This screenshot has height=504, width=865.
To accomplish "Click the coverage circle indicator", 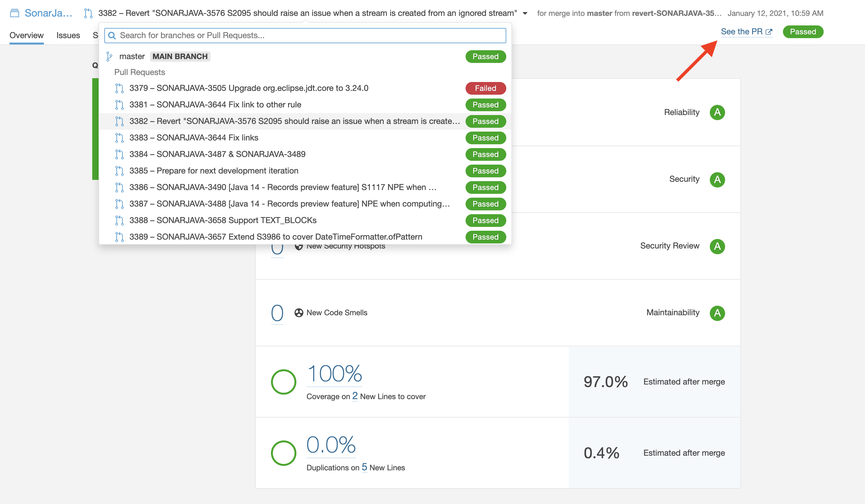I will (284, 382).
